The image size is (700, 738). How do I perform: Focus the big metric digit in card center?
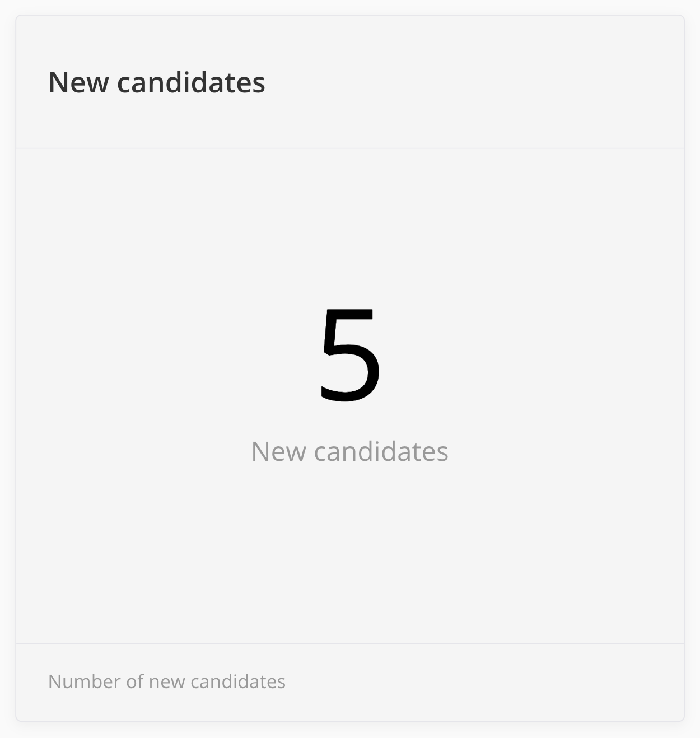coord(350,354)
